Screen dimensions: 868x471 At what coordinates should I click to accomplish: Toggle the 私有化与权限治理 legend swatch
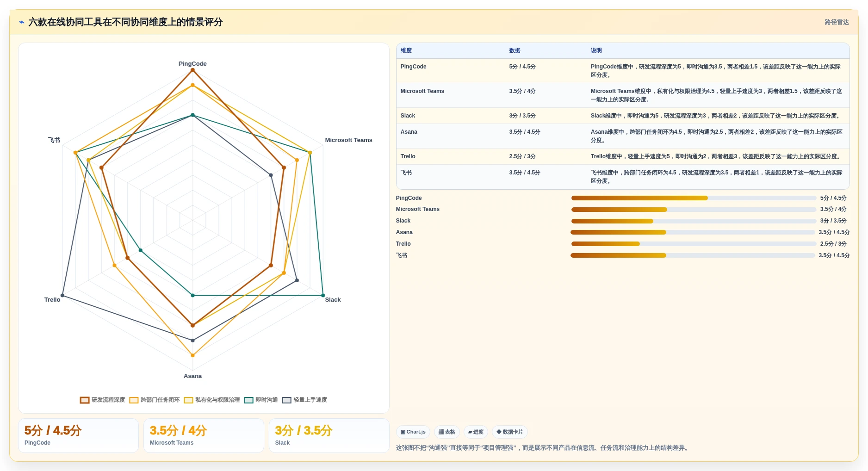(188, 400)
